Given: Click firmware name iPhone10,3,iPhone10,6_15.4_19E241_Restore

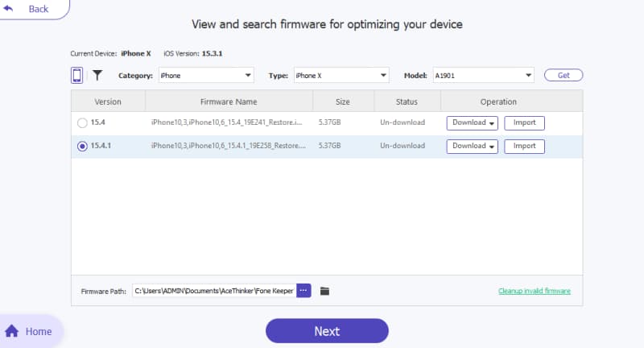Looking at the screenshot, I should [227, 122].
